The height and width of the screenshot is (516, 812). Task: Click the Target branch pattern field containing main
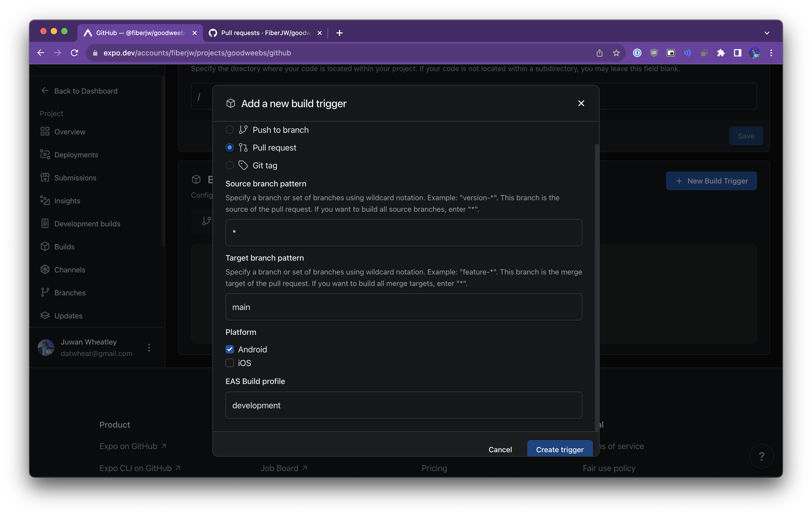(404, 307)
